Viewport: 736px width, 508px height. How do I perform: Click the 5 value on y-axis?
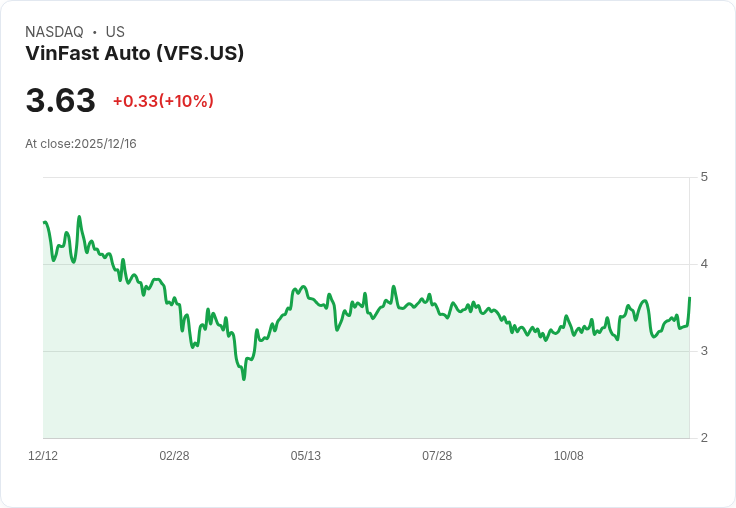[x=704, y=177]
